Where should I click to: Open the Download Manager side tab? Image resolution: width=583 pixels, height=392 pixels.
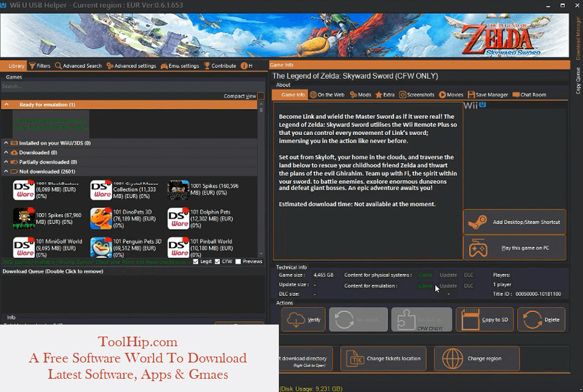(578, 39)
